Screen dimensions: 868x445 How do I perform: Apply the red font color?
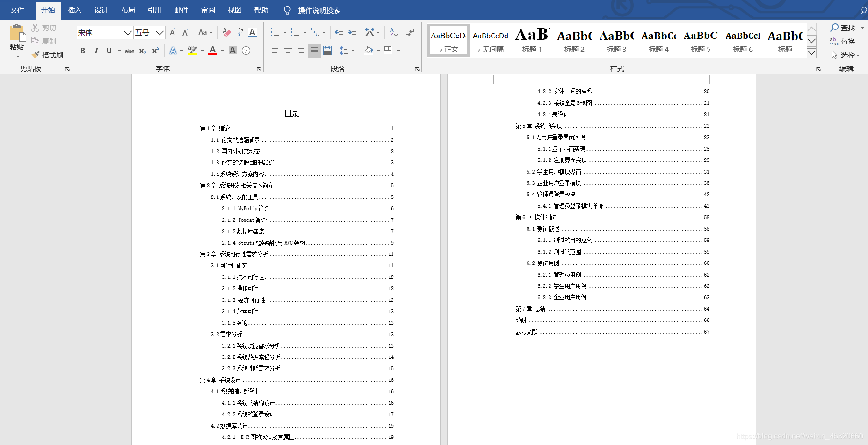coord(213,51)
